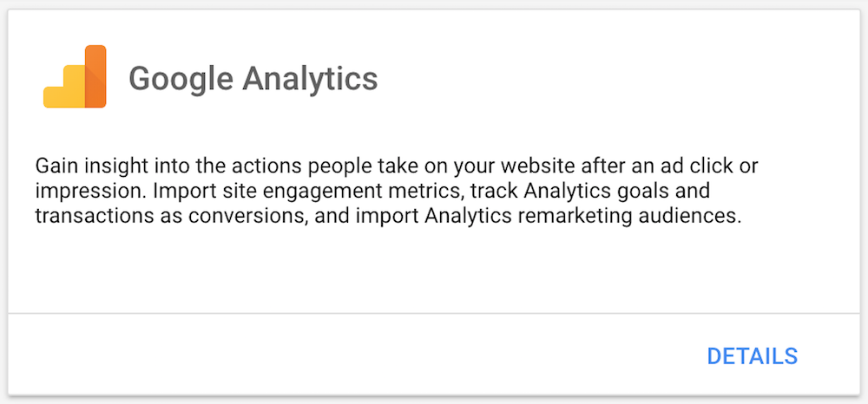Click the Google Analytics logo icon
The image size is (868, 404).
pos(75,77)
